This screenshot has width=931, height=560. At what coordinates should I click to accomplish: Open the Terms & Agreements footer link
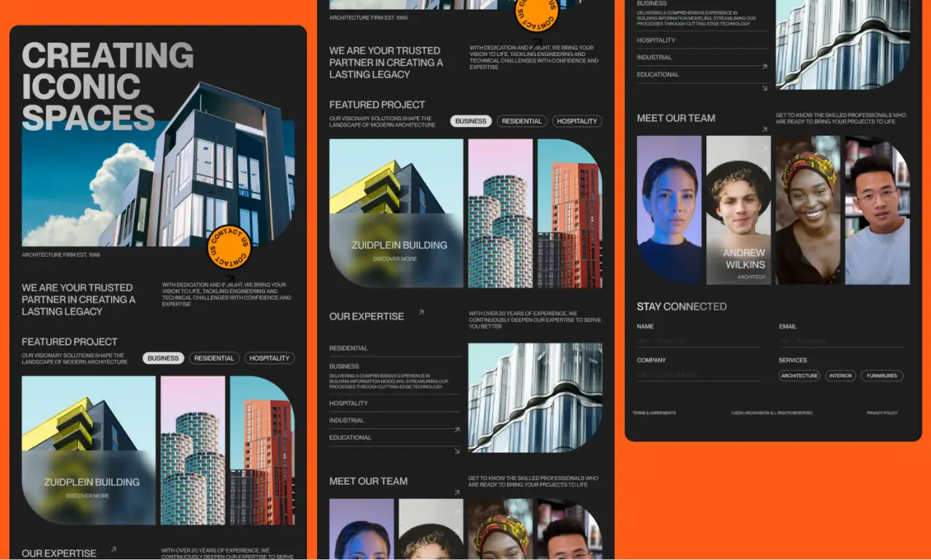point(653,413)
